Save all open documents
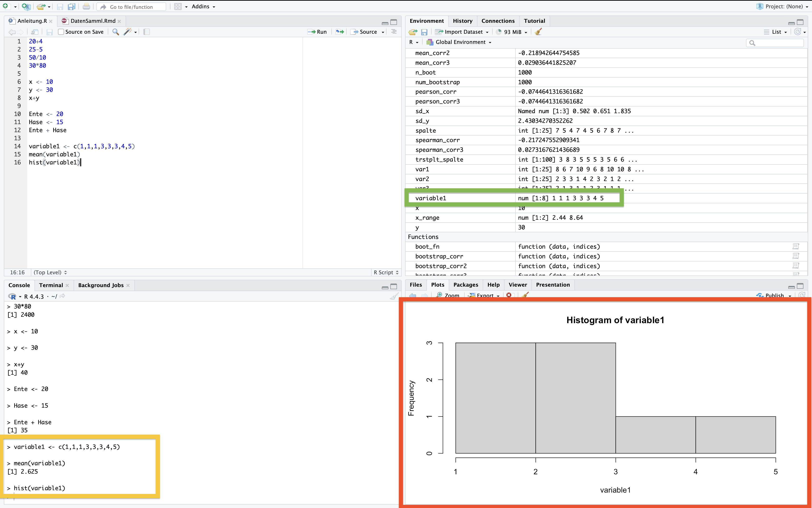The width and height of the screenshot is (812, 508). click(x=72, y=6)
